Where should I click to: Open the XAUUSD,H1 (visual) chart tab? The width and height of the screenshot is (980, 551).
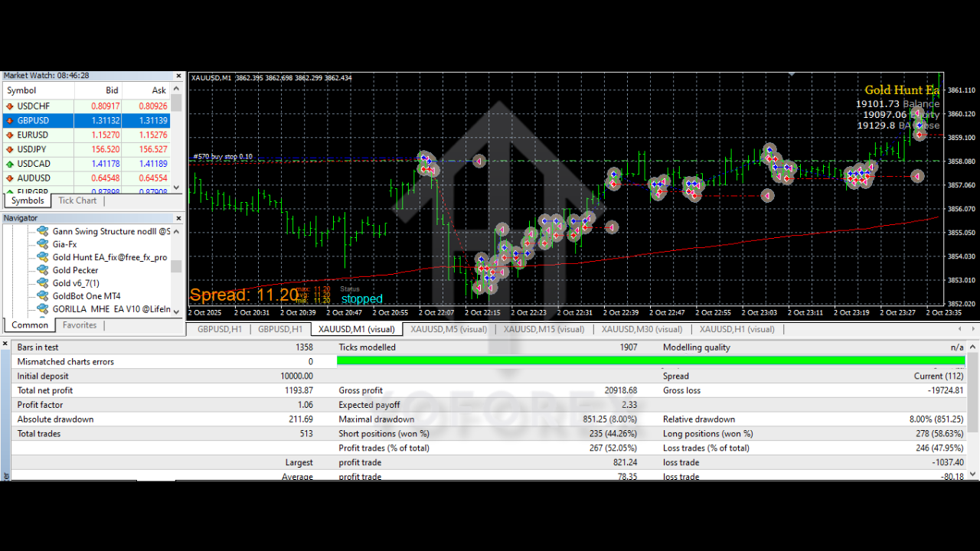click(x=737, y=329)
